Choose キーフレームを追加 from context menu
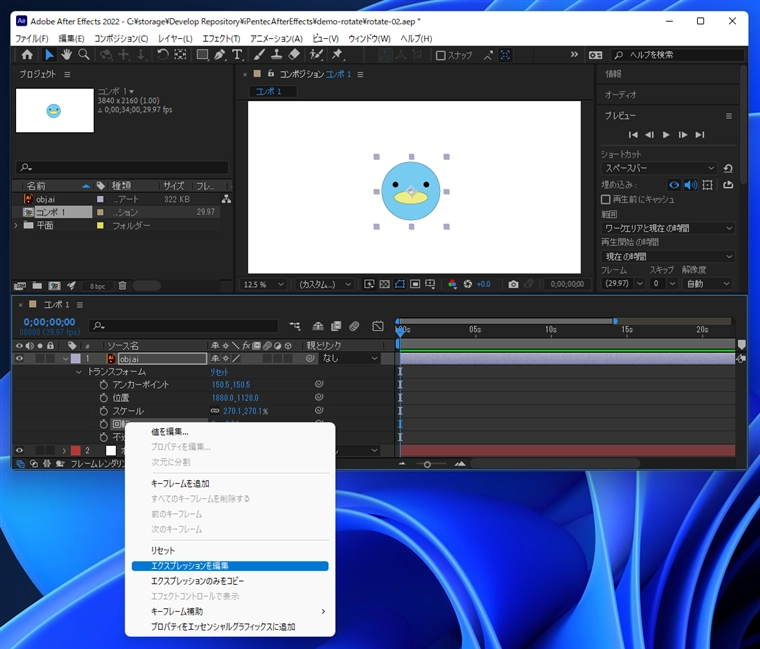 click(x=230, y=483)
